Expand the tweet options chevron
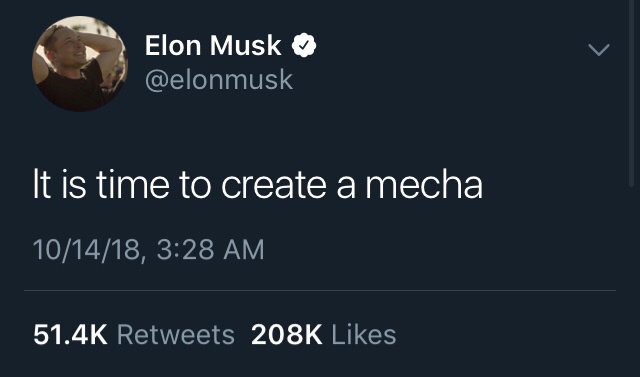Viewport: 640px width, 377px height. pyautogui.click(x=599, y=50)
